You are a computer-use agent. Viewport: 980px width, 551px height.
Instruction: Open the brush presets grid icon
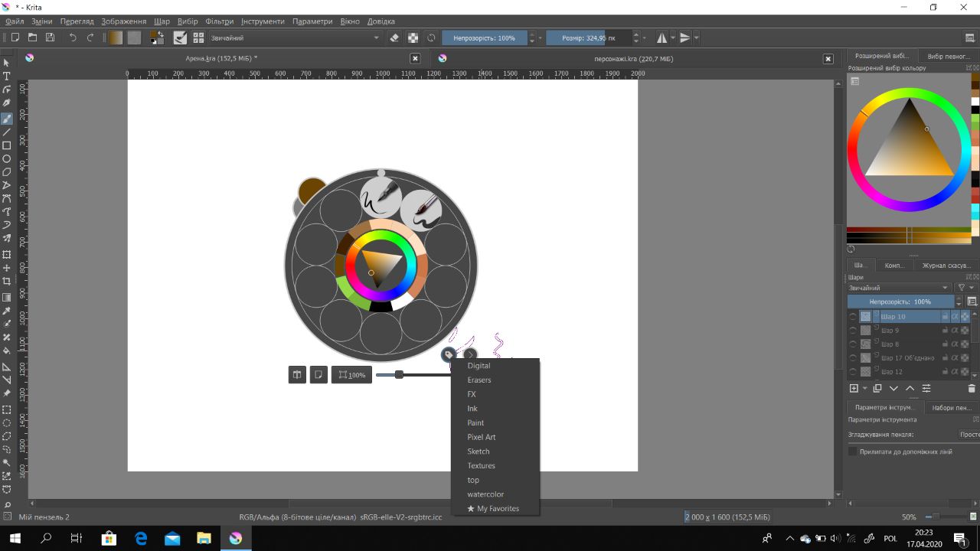[x=198, y=37]
